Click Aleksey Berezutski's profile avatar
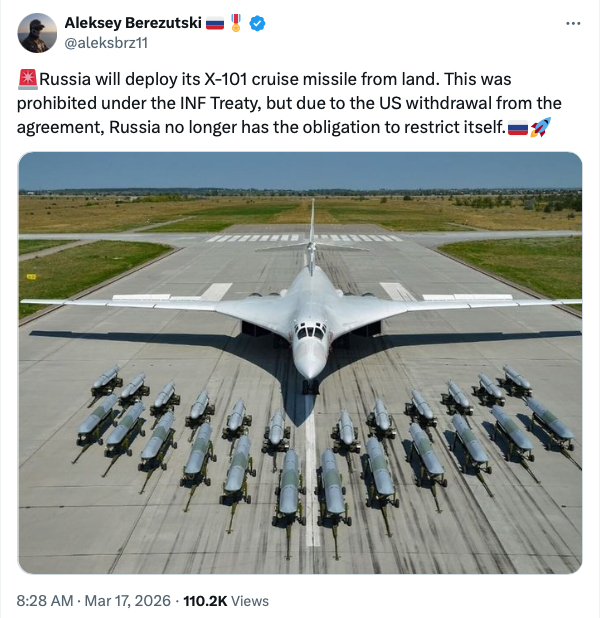This screenshot has width=601, height=618. [37, 33]
